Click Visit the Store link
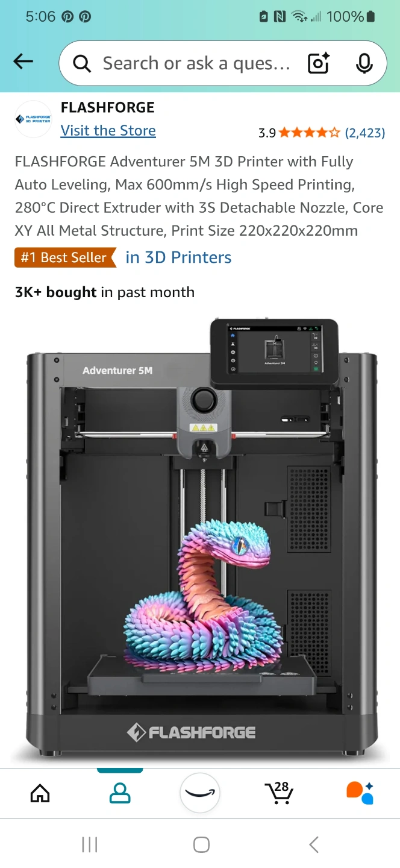 [x=108, y=130]
